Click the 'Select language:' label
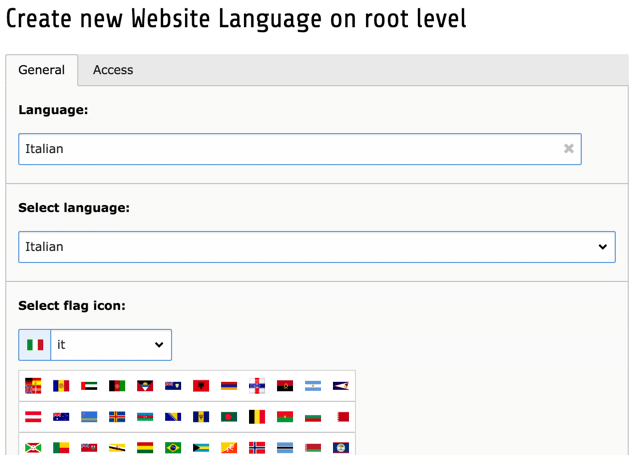Screen dimensions: 639x455 pyautogui.click(x=74, y=208)
